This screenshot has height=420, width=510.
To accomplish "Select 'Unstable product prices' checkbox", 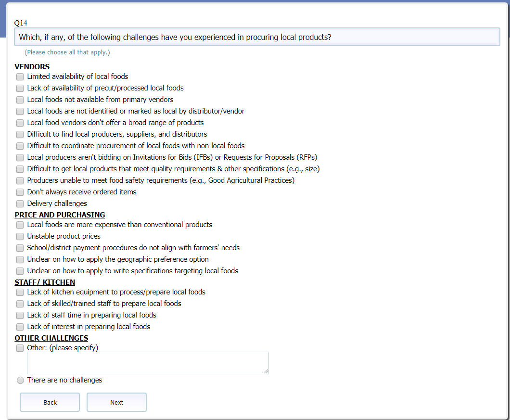I will [x=20, y=237].
